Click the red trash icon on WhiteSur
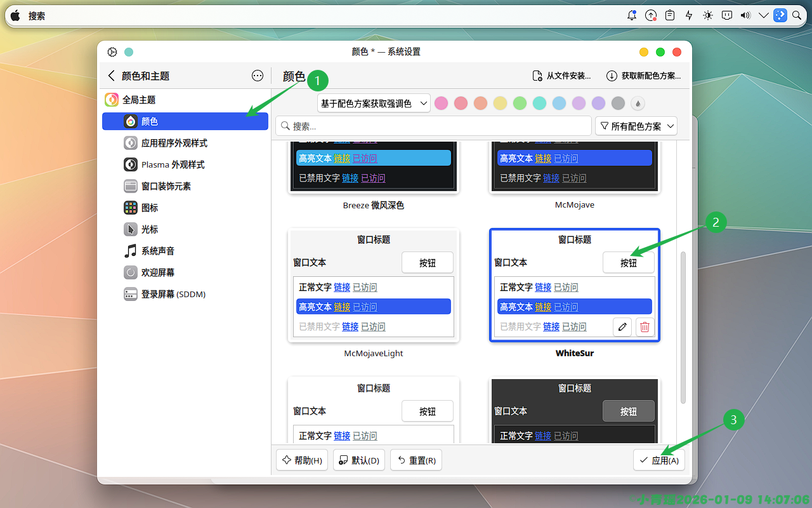Viewport: 812px width, 508px height. [x=645, y=327]
